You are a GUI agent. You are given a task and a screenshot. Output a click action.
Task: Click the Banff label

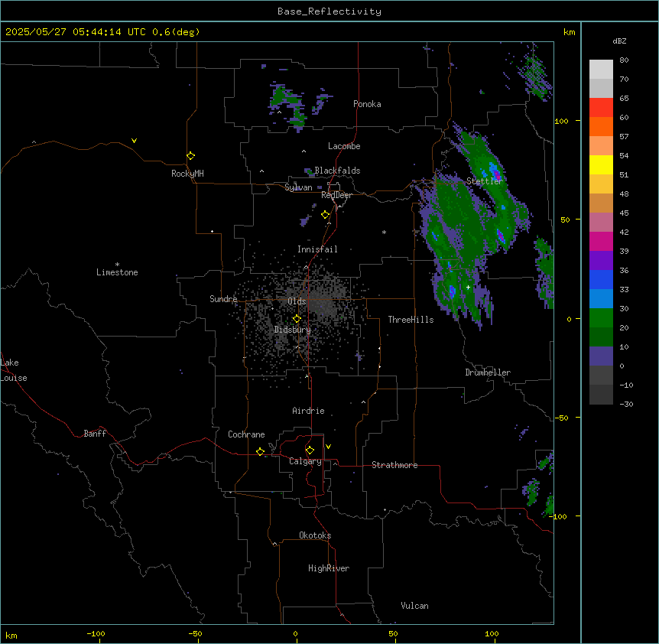pyautogui.click(x=95, y=434)
